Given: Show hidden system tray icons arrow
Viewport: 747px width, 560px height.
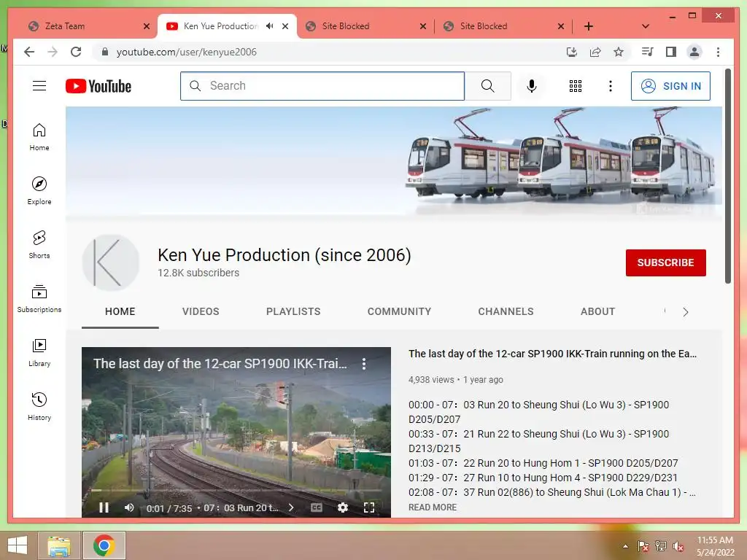Looking at the screenshot, I should 625,546.
